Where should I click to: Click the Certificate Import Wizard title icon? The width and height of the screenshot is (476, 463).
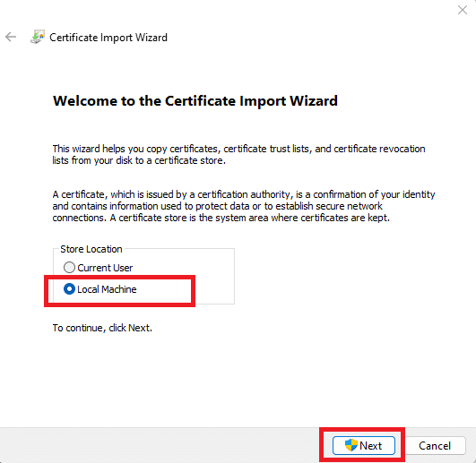pyautogui.click(x=38, y=37)
